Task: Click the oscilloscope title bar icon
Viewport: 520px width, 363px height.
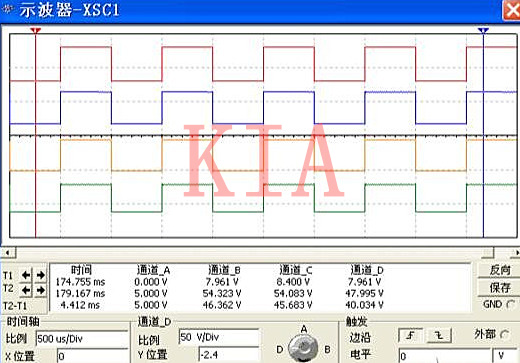Action: coord(7,9)
